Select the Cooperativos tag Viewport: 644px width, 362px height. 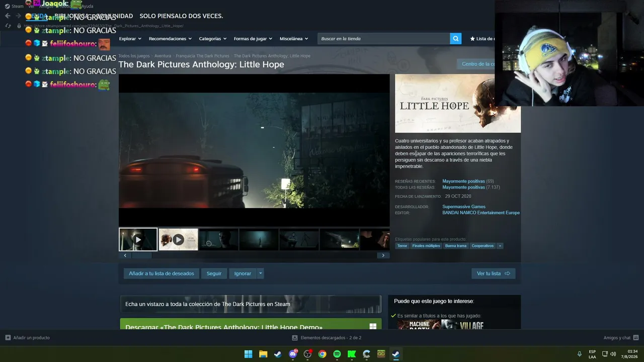tap(482, 246)
